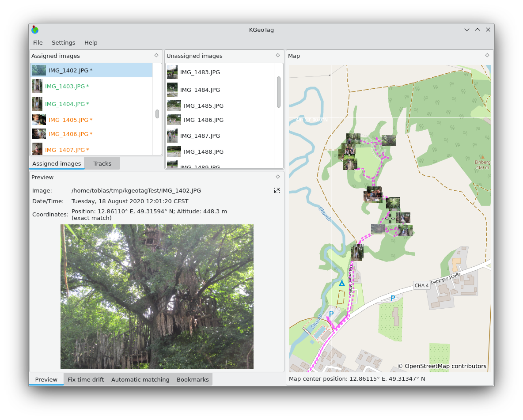This screenshot has height=420, width=523.
Task: Open the Automatic matching tab
Action: click(140, 380)
